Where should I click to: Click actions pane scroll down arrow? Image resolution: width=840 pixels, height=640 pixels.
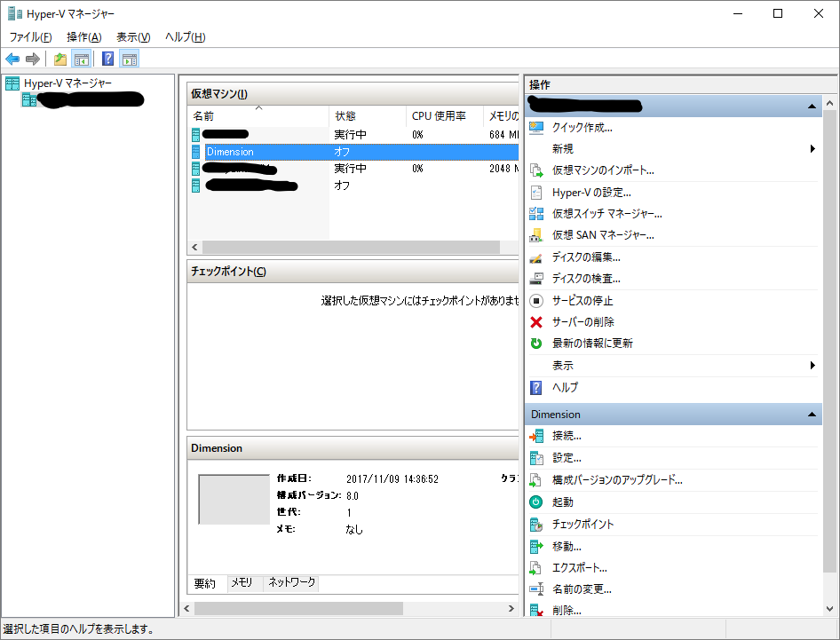click(x=830, y=609)
